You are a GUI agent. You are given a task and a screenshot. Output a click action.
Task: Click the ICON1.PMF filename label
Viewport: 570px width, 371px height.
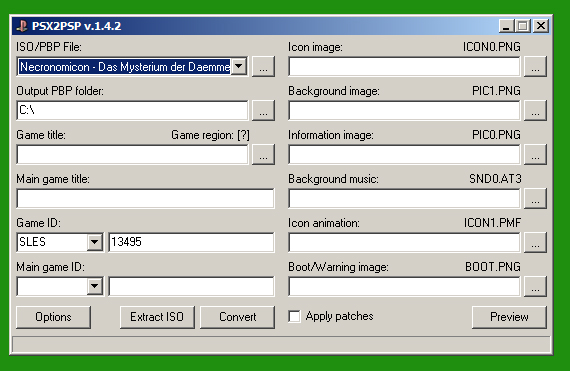click(x=492, y=223)
